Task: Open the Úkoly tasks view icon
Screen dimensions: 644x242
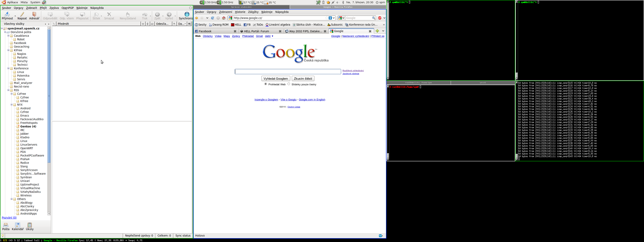Action: click(30, 226)
